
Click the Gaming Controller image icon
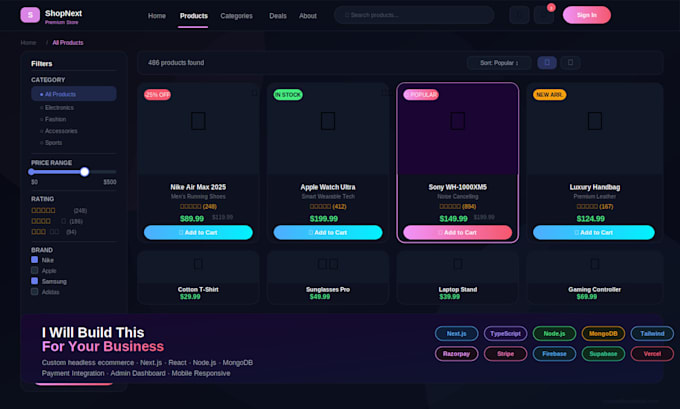coord(595,264)
